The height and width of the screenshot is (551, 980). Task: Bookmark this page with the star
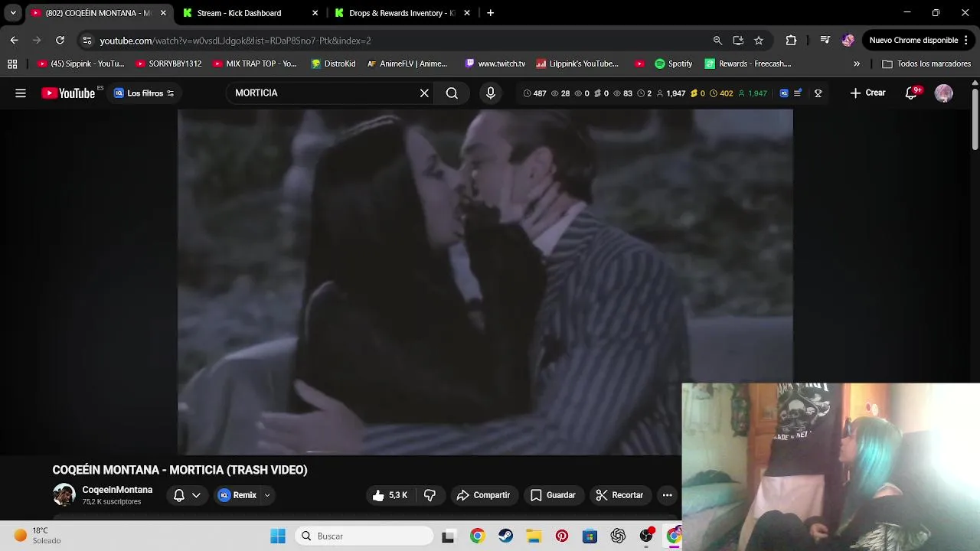coord(759,41)
